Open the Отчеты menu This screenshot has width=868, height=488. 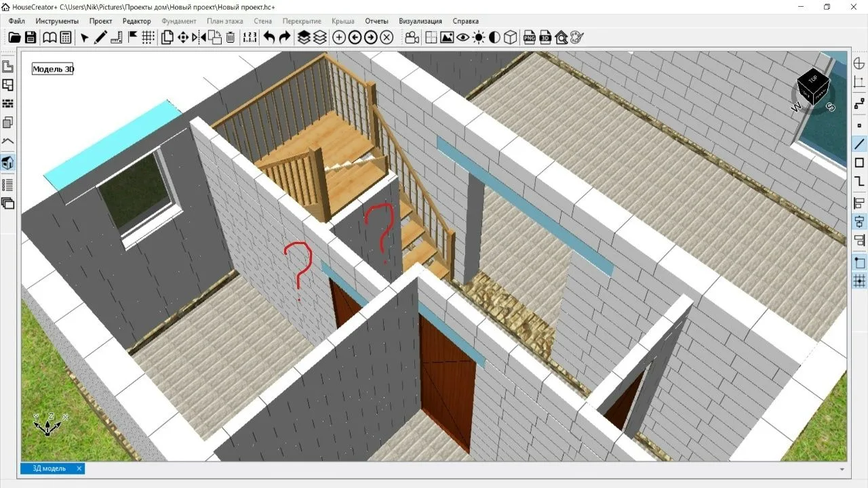[x=376, y=21]
